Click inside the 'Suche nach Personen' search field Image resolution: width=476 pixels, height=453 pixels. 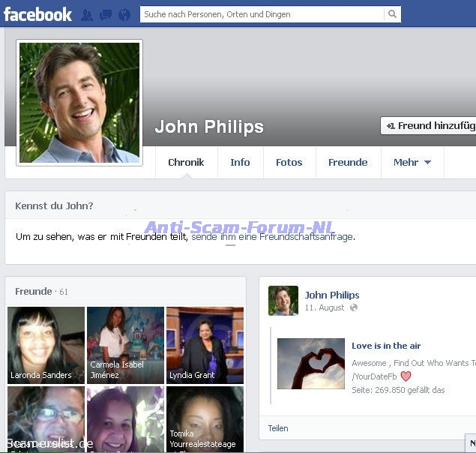click(261, 14)
